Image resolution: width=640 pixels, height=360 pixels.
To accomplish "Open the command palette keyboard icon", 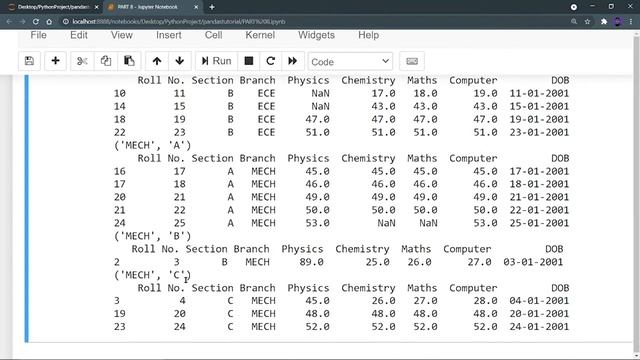I will point(412,61).
